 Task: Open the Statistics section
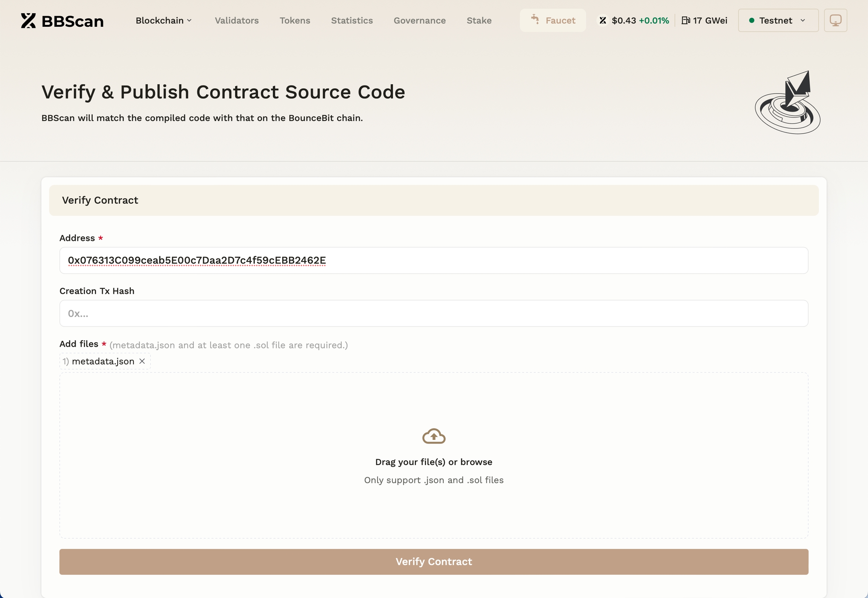pos(351,20)
